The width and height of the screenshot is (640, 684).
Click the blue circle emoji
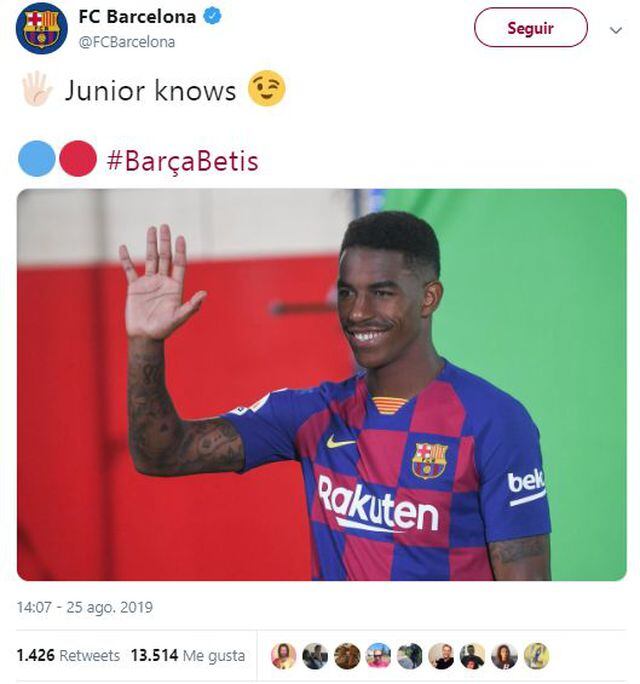coord(36,159)
